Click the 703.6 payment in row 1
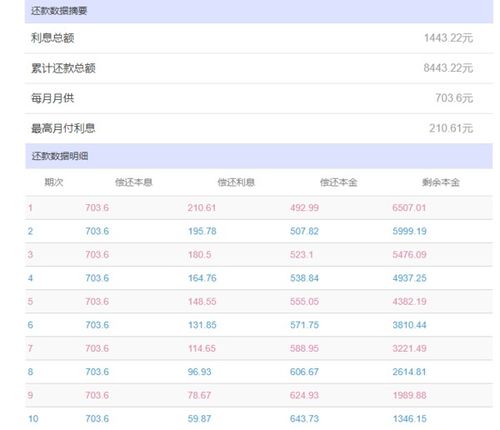The width and height of the screenshot is (500, 430). pyautogui.click(x=97, y=208)
